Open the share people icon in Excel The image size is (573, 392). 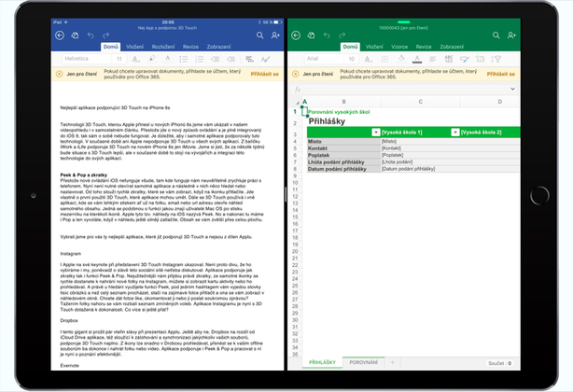point(511,35)
